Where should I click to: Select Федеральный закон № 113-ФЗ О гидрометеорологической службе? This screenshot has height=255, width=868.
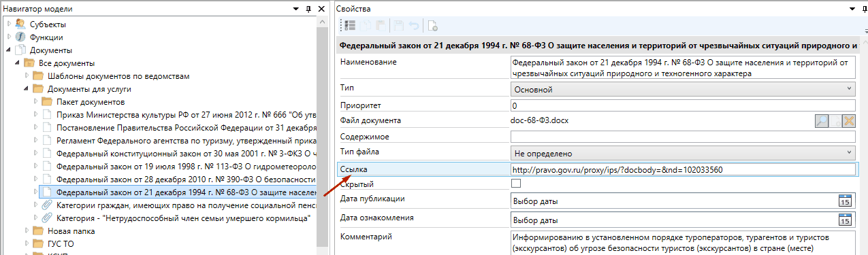click(186, 167)
